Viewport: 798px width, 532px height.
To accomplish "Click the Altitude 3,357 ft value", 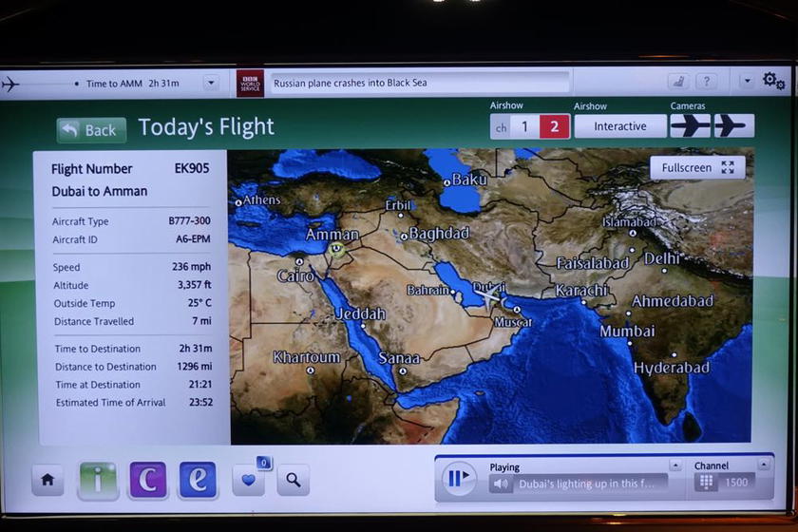I will [194, 285].
